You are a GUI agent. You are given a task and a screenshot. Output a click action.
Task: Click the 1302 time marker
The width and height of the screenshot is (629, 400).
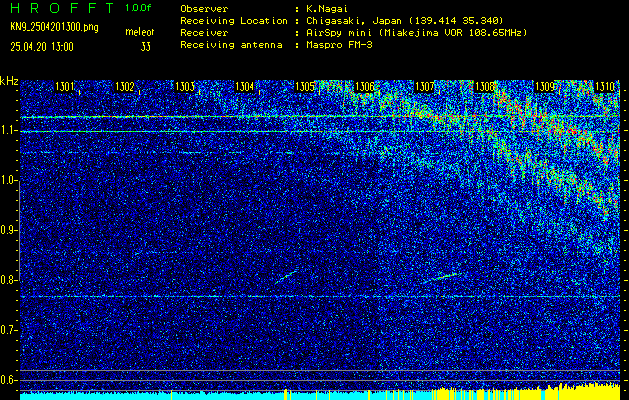(x=125, y=87)
